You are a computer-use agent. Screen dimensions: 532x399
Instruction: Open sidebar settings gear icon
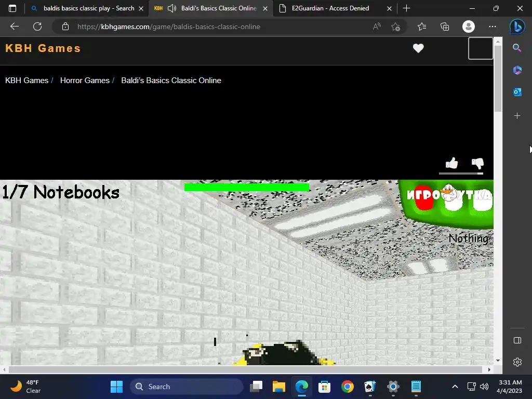coord(517,362)
